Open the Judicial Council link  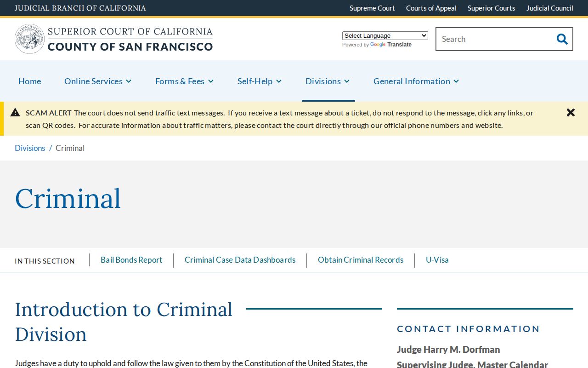[550, 8]
